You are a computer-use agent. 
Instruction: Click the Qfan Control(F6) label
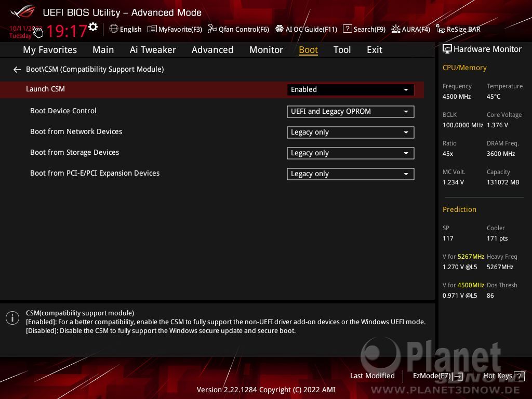click(244, 29)
